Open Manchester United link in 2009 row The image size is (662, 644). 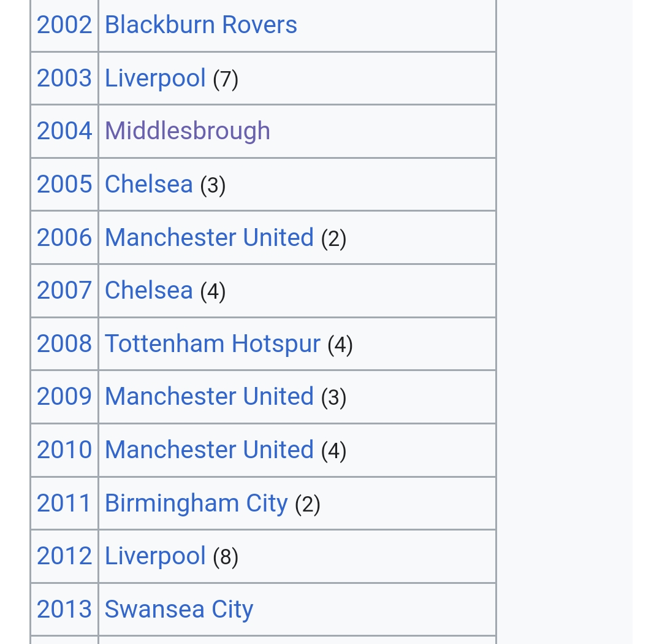209,397
